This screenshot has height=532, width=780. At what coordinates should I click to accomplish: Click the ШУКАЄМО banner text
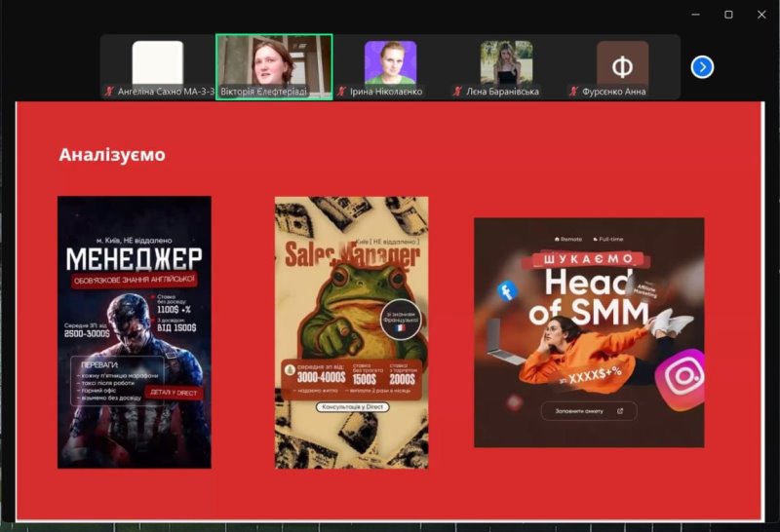pyautogui.click(x=588, y=259)
